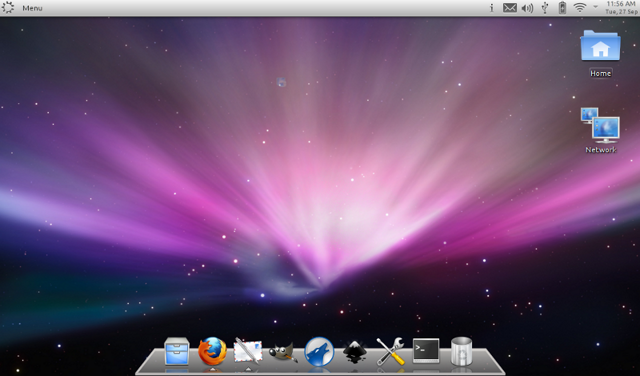The image size is (640, 376).
Task: Click the gear logo beside Menu
Action: [8, 7]
